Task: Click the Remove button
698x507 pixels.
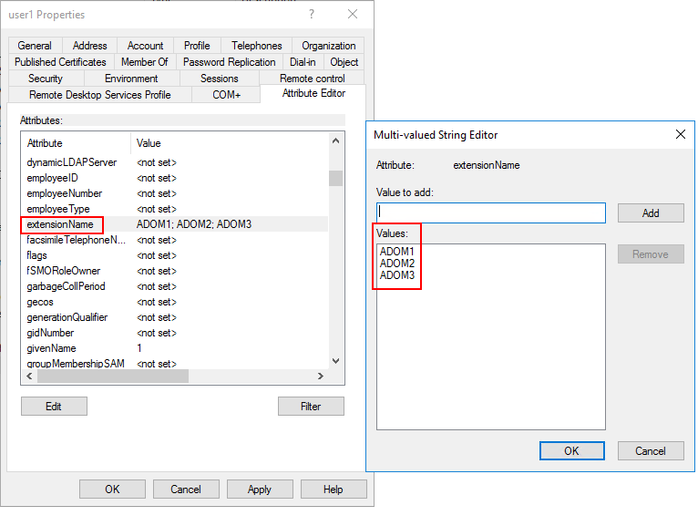Action: click(x=650, y=254)
